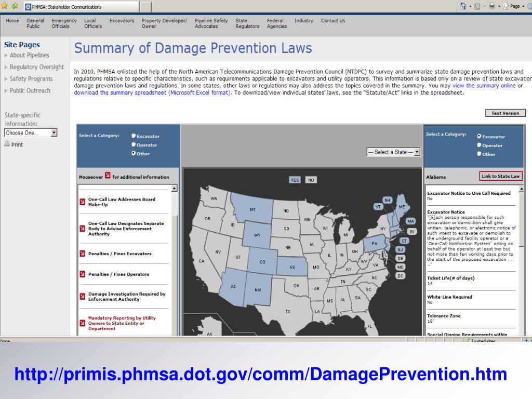532x399 pixels.
Task: Click red icon beside One-Call Law Designates Separate Body
Action: (83, 229)
